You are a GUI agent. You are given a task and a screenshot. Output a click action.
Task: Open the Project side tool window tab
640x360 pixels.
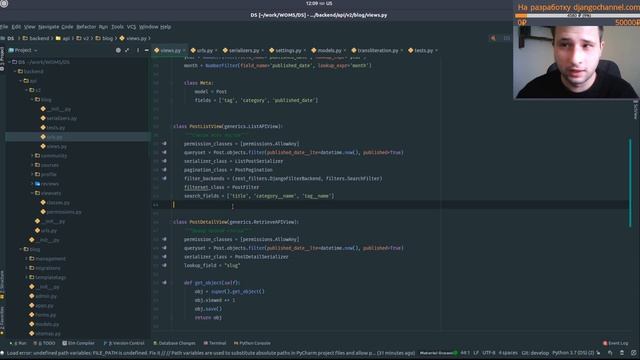tap(2, 59)
